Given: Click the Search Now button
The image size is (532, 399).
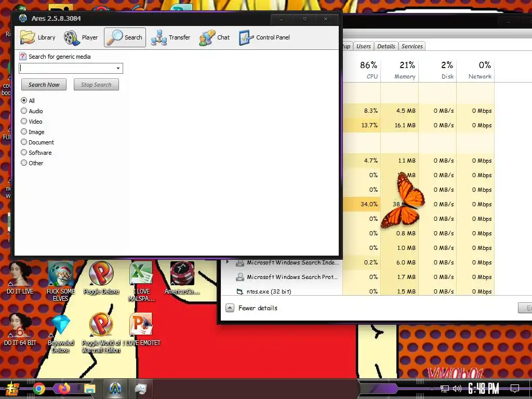Looking at the screenshot, I should (44, 85).
